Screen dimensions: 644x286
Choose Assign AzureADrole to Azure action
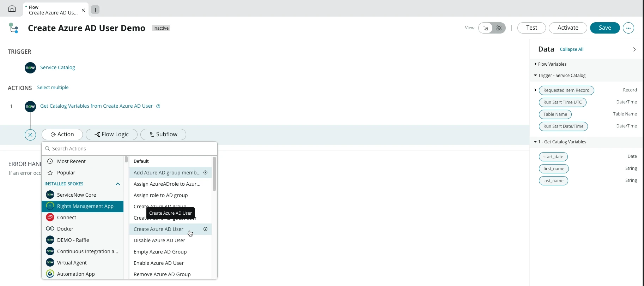[170, 184]
